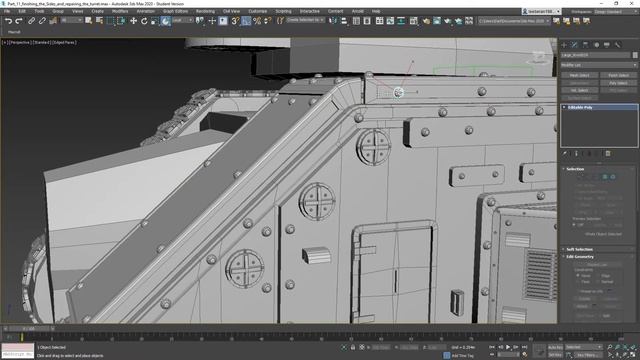Click the Selection Lock toggle icon

(x=353, y=347)
